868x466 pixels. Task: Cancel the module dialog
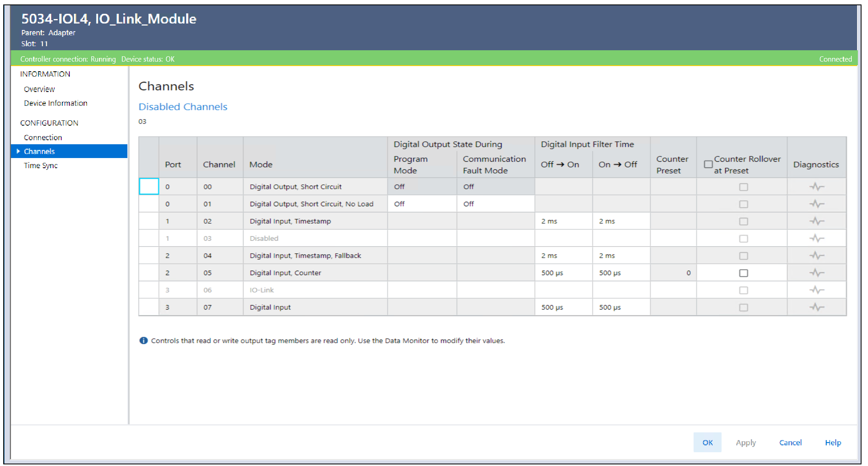tap(790, 442)
